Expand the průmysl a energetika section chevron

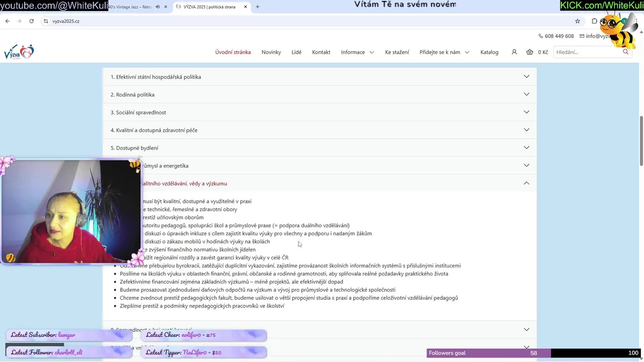coord(526,165)
